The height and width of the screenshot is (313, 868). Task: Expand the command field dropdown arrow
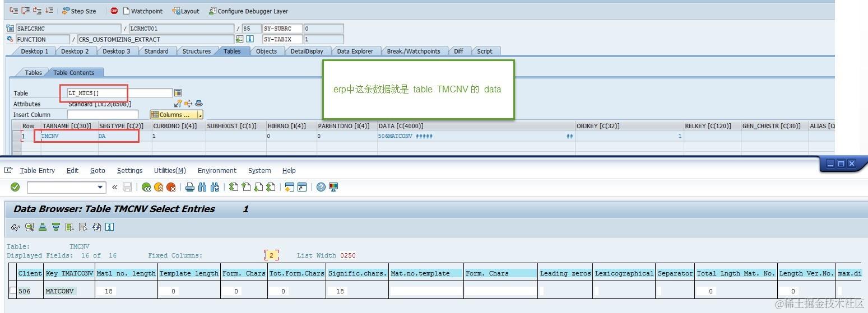coord(100,187)
